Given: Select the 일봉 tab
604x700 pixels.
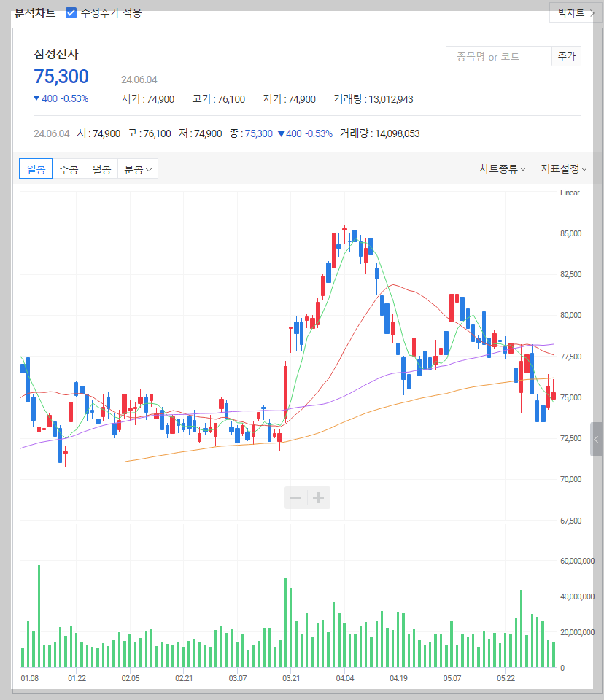Looking at the screenshot, I should (x=36, y=168).
